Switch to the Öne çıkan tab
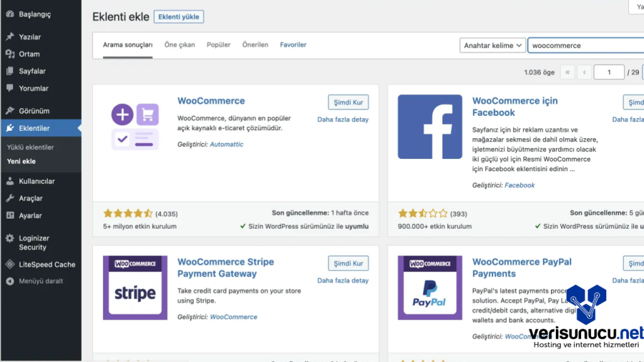 tap(179, 45)
